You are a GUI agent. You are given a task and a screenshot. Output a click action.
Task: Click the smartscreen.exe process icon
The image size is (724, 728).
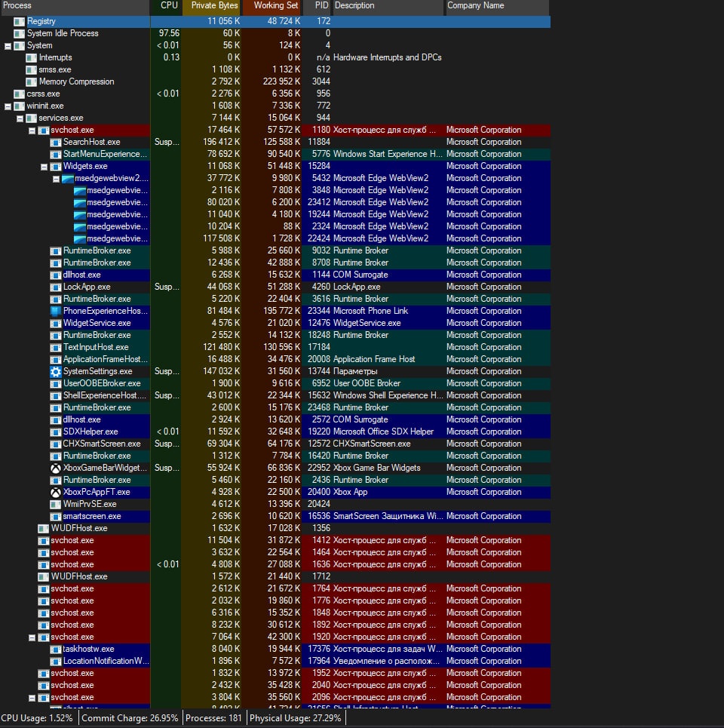(55, 516)
